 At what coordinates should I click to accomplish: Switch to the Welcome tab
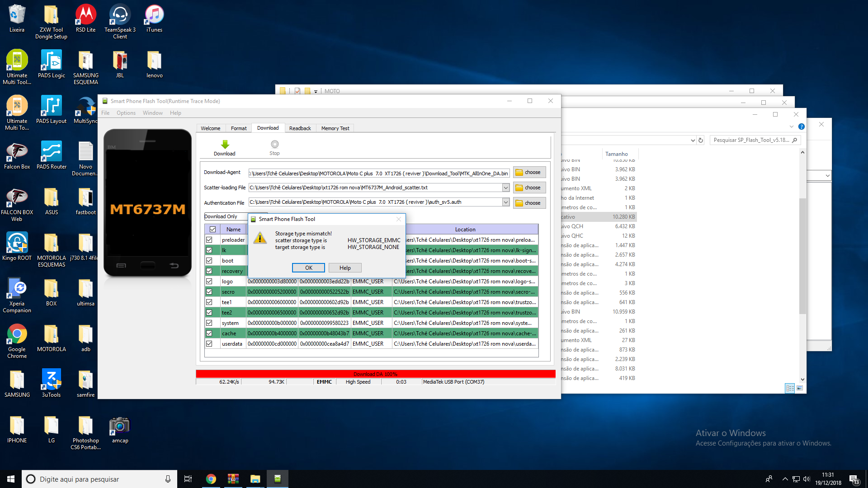click(211, 128)
